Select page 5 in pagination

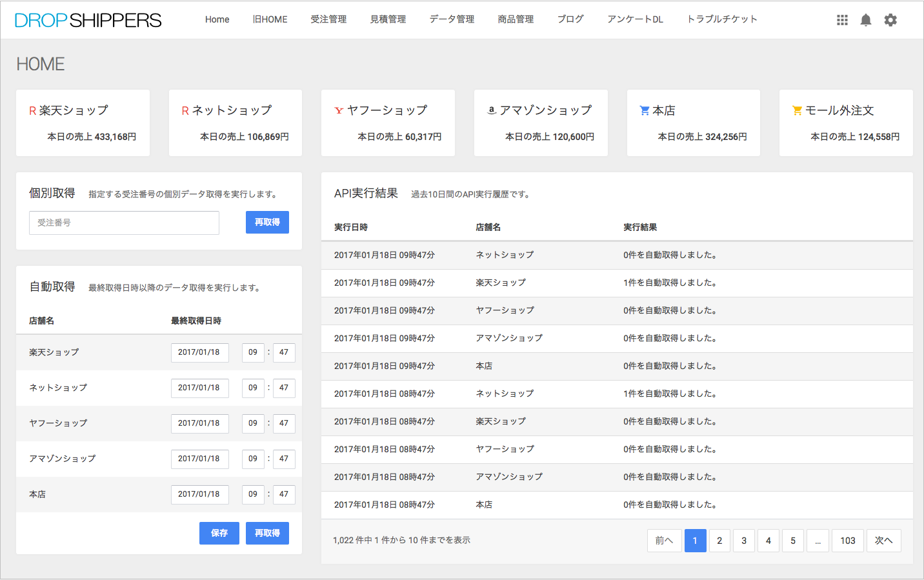tap(793, 541)
